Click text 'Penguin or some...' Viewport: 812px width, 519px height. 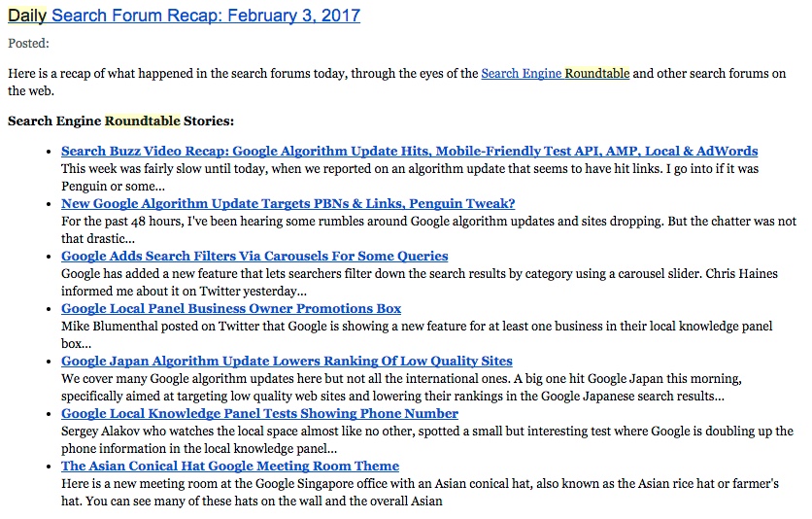[x=113, y=187]
